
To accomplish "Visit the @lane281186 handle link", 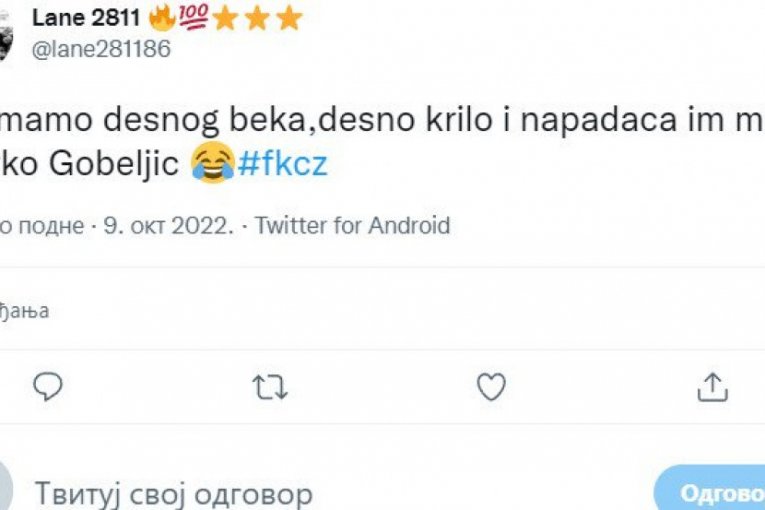I will [x=102, y=49].
